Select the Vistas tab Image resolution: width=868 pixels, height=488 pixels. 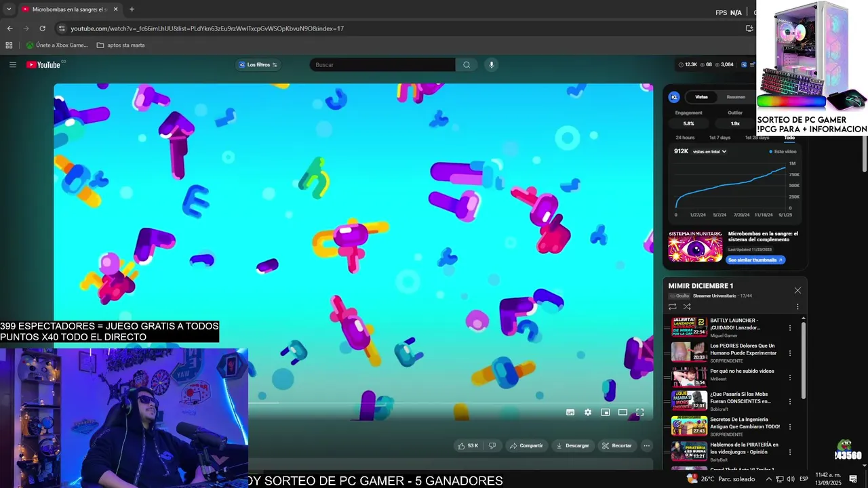tap(701, 97)
